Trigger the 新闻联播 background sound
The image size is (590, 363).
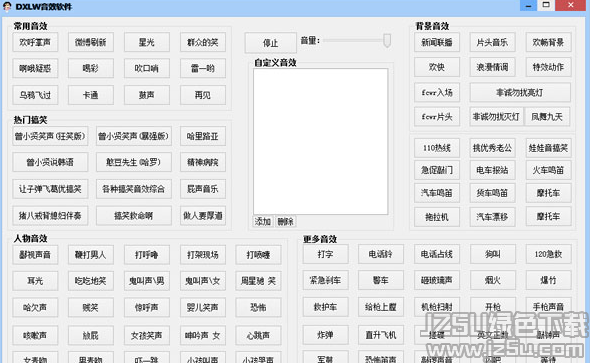437,42
